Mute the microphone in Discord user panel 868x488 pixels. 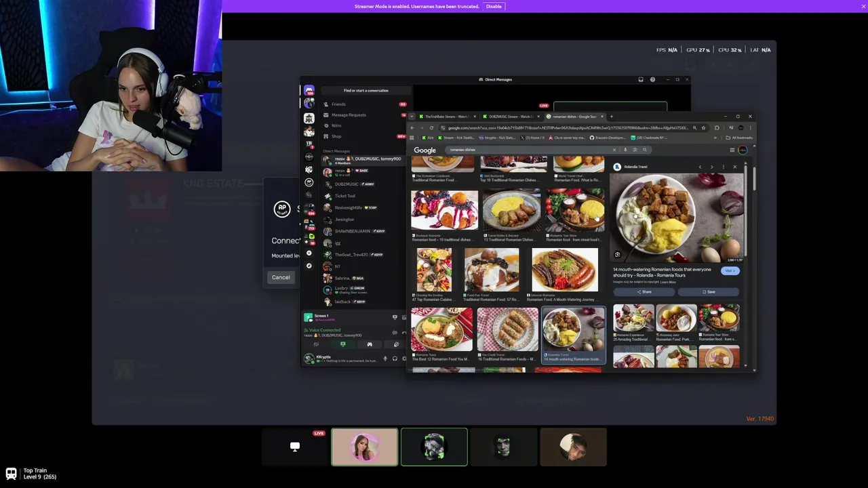(385, 359)
